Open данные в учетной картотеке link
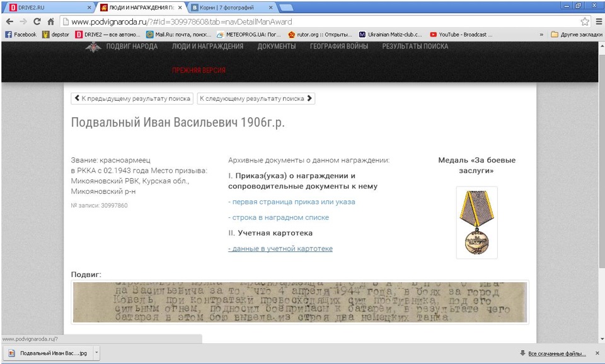Viewport: 605px width, 364px height. point(280,249)
